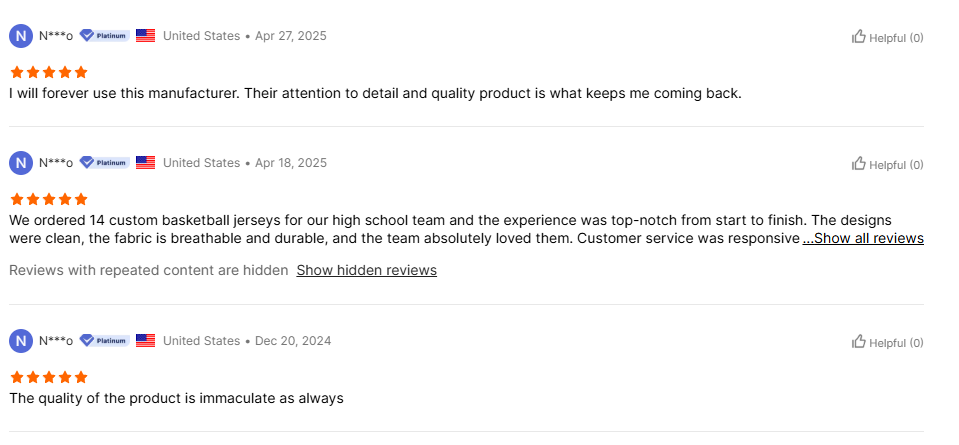Viewport: 959px width, 445px height.
Task: Click the US flag beside Apr 27, 2025
Action: pyautogui.click(x=146, y=35)
